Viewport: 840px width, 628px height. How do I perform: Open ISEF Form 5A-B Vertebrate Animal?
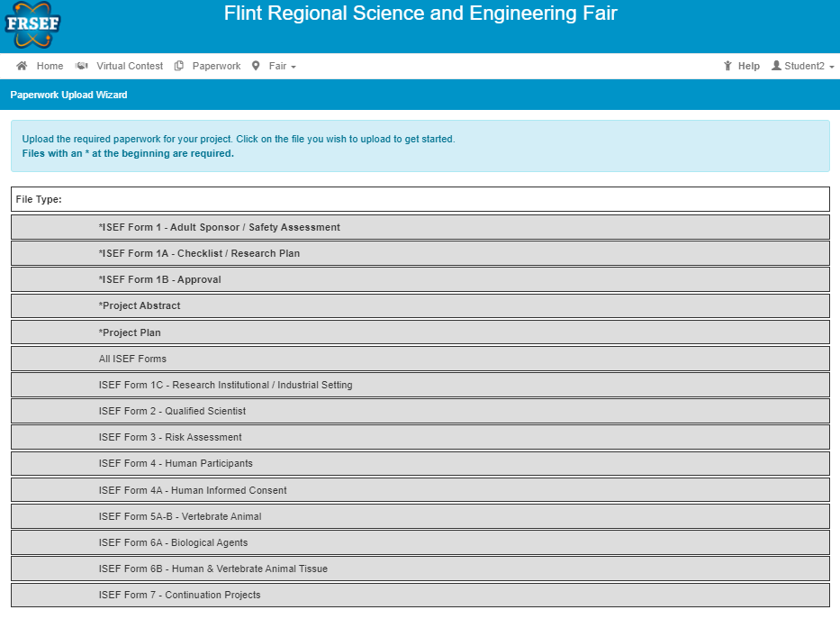420,516
